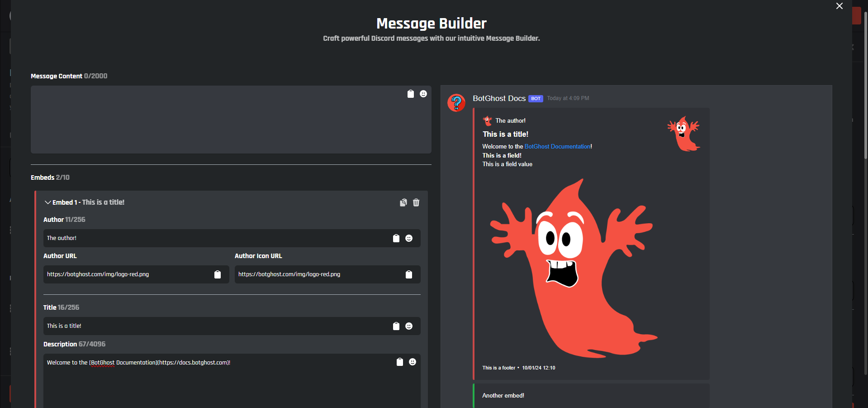
Task: Delete Embed 1 with the trash icon
Action: pyautogui.click(x=416, y=202)
